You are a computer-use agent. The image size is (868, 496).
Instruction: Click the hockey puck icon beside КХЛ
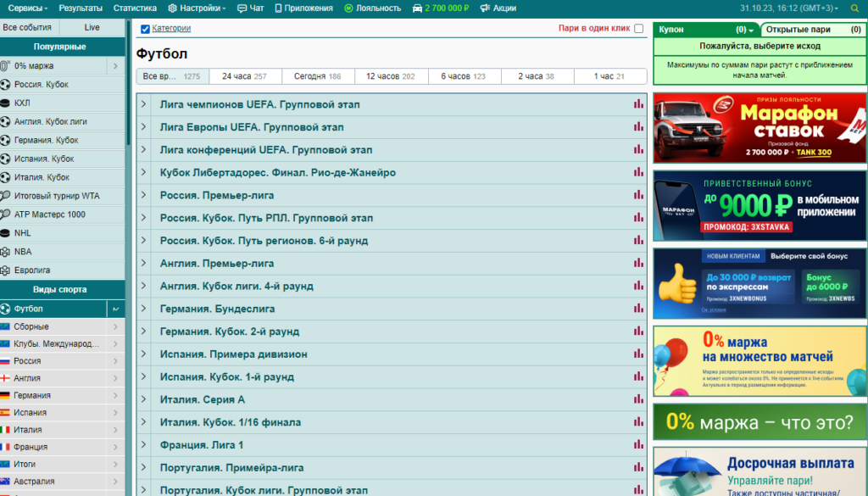coord(5,103)
